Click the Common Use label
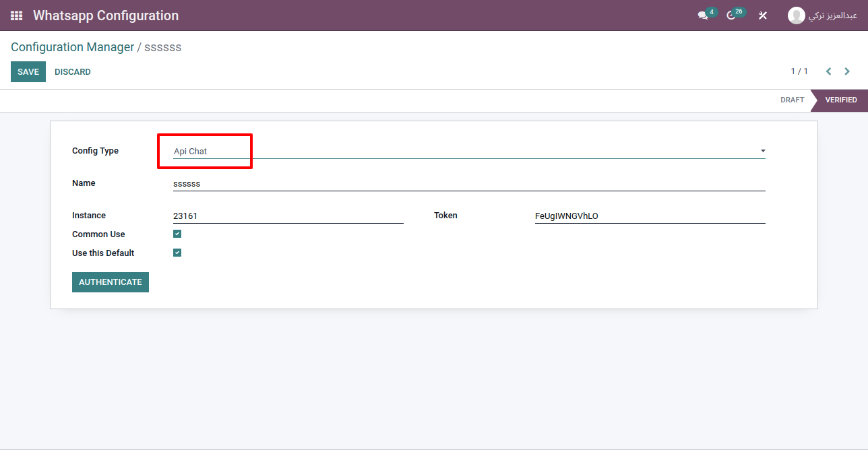Screen dimensions: 868x450 [x=98, y=234]
